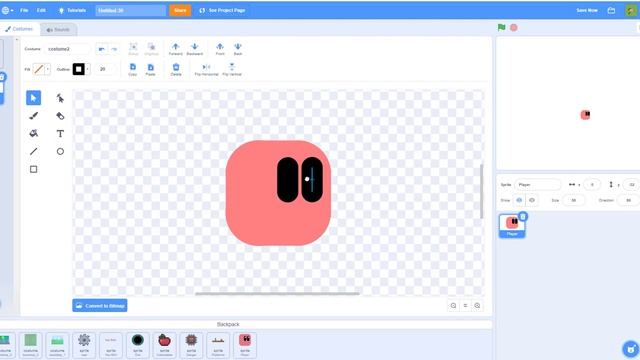Viewport: 640px width, 360px height.
Task: Select the Circle tool
Action: 60,151
